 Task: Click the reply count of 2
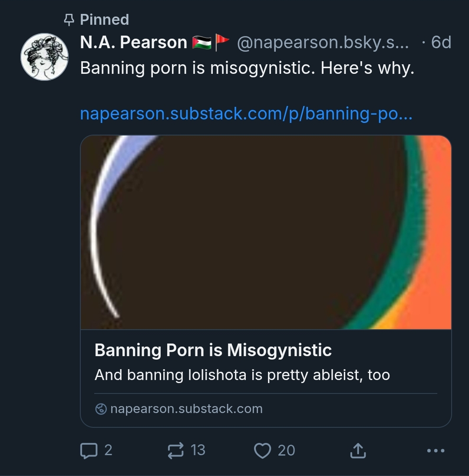click(x=108, y=450)
